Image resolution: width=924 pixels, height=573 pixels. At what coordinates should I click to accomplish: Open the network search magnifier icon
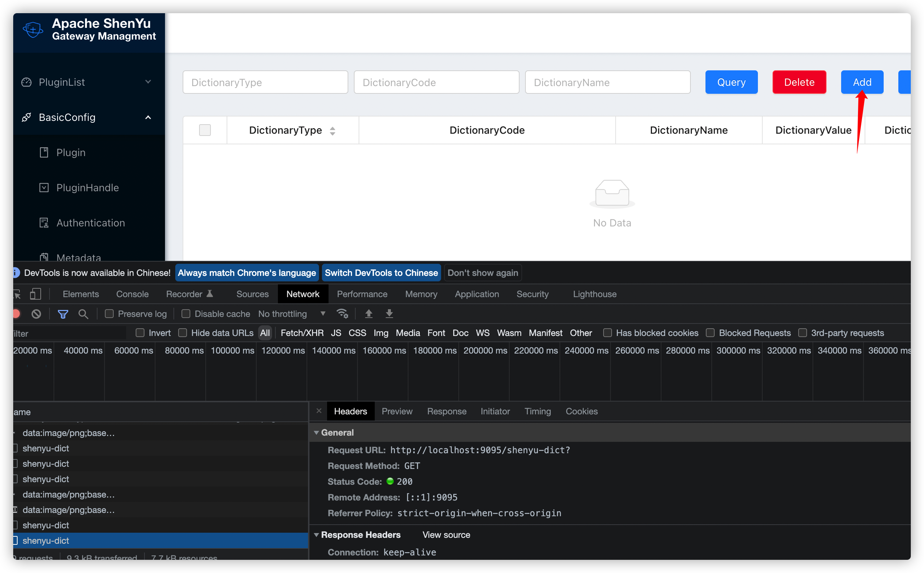pos(83,314)
